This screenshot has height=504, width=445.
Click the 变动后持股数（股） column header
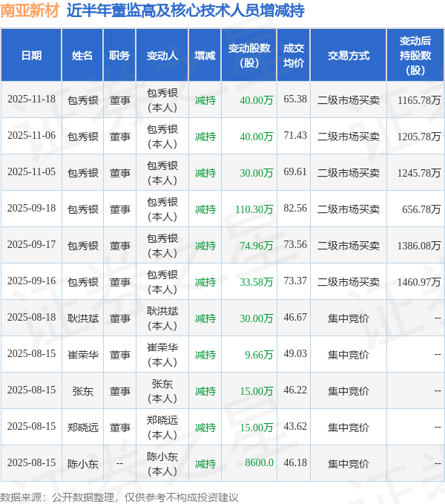coord(415,56)
